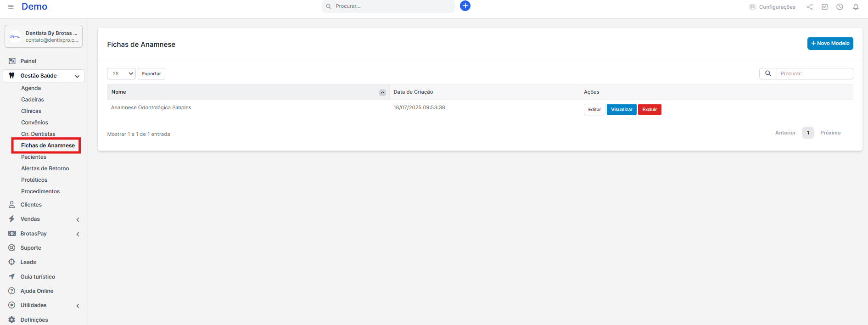Image resolution: width=868 pixels, height=325 pixels.
Task: Sort table by Nome column arrow
Action: (382, 92)
